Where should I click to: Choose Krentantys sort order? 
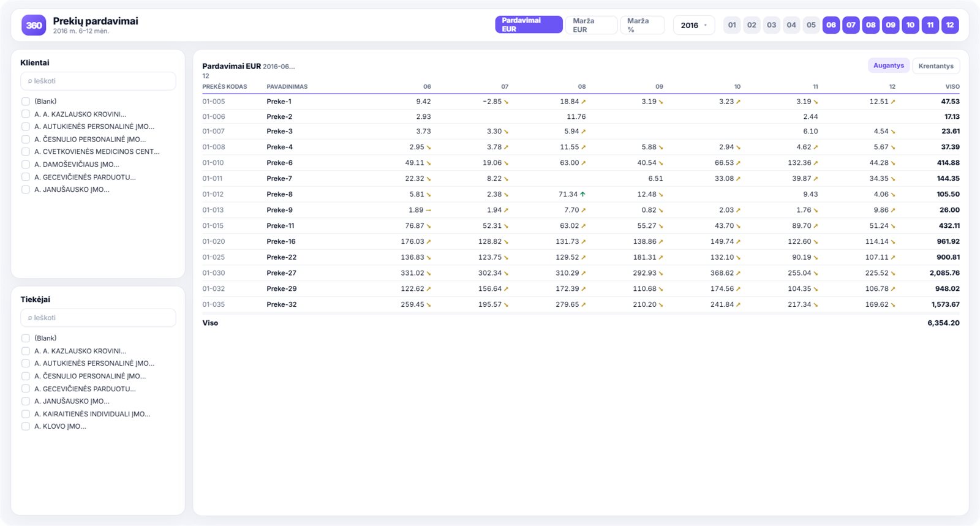click(936, 66)
